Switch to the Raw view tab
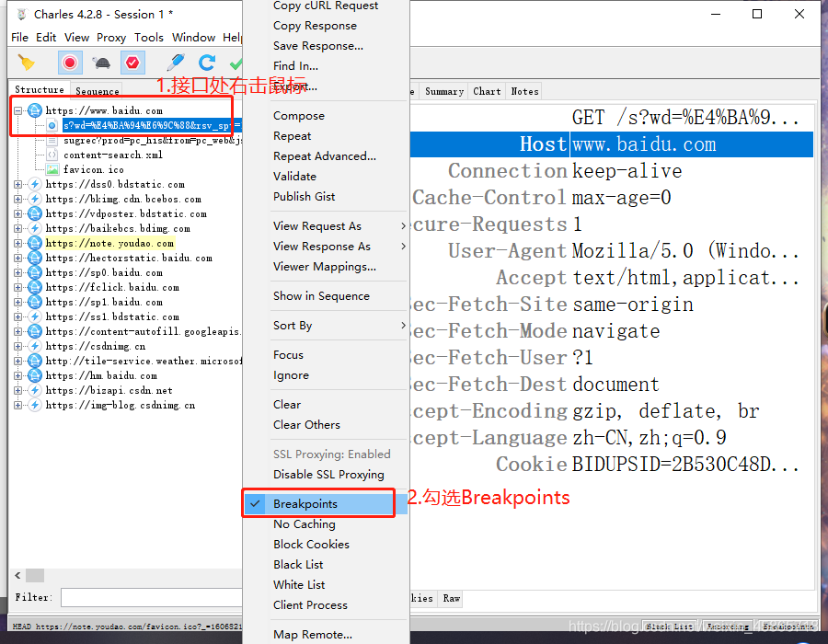Screen dimensions: 828x644 pyautogui.click(x=452, y=598)
